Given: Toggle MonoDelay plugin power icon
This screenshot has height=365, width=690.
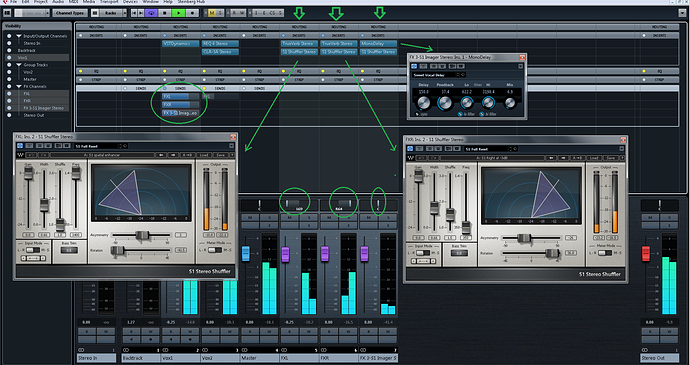Looking at the screenshot, I should 414,66.
